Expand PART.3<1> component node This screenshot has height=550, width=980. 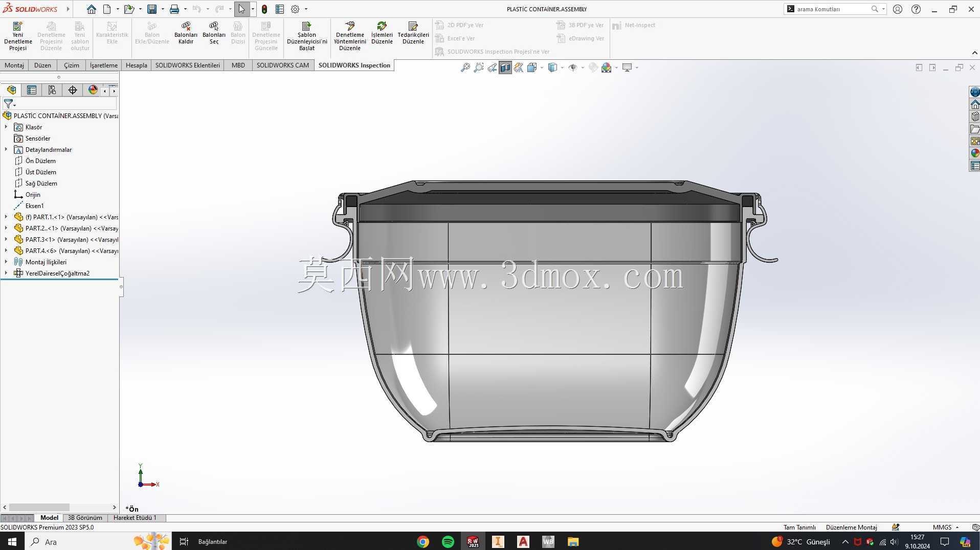pos(6,239)
